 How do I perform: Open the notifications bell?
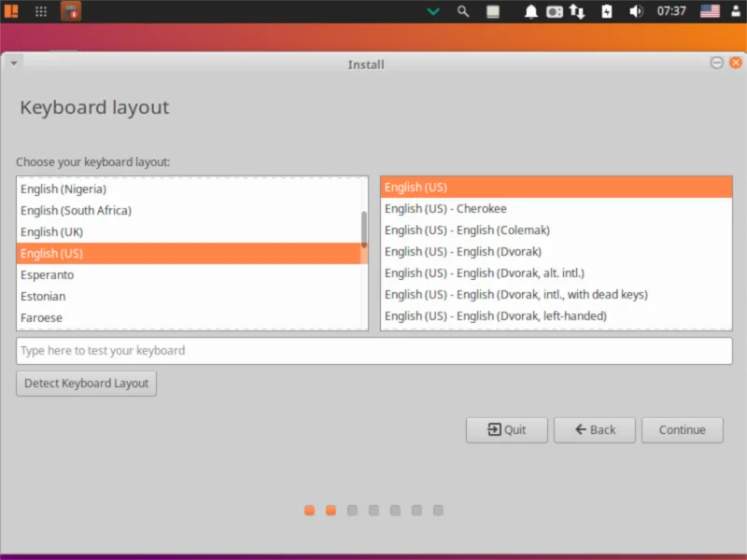point(530,11)
